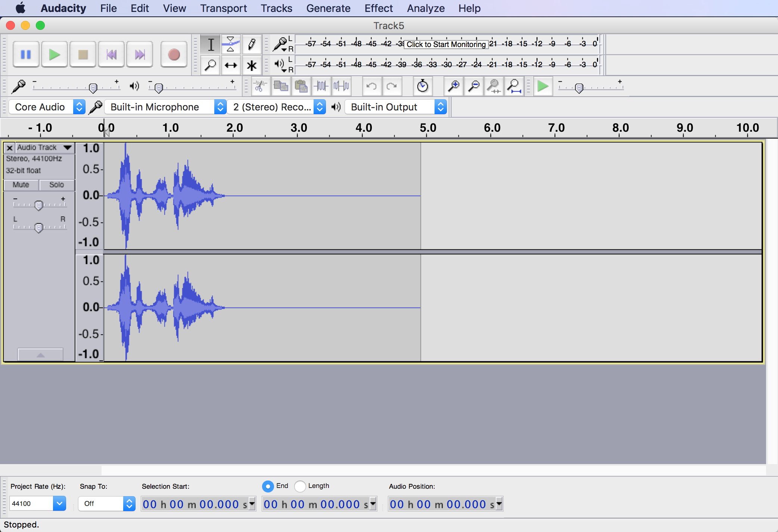
Task: Click the Pause transport button
Action: [x=26, y=55]
